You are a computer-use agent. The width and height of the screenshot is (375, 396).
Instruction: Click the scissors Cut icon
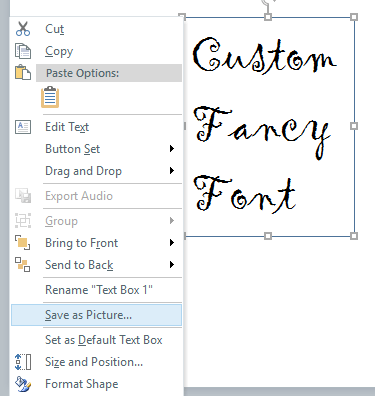pyautogui.click(x=23, y=29)
